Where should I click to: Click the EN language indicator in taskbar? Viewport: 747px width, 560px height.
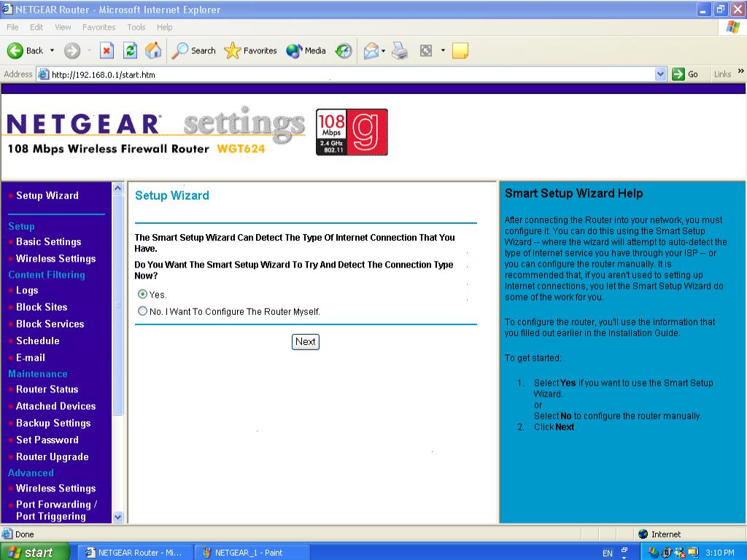[x=608, y=553]
